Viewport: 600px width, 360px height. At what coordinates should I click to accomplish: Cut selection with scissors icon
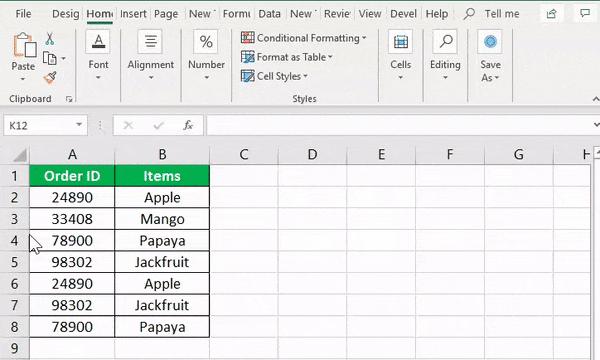[x=50, y=39]
